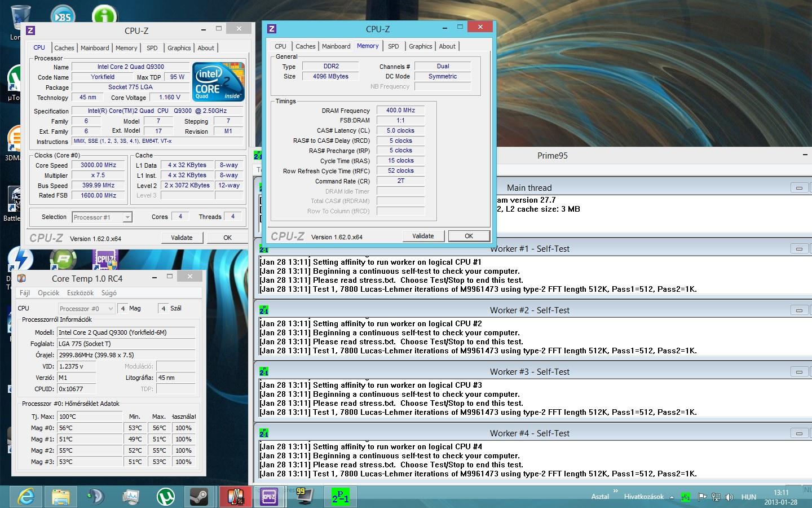
Task: Open the Fájl menu in Core Temp
Action: [x=25, y=293]
